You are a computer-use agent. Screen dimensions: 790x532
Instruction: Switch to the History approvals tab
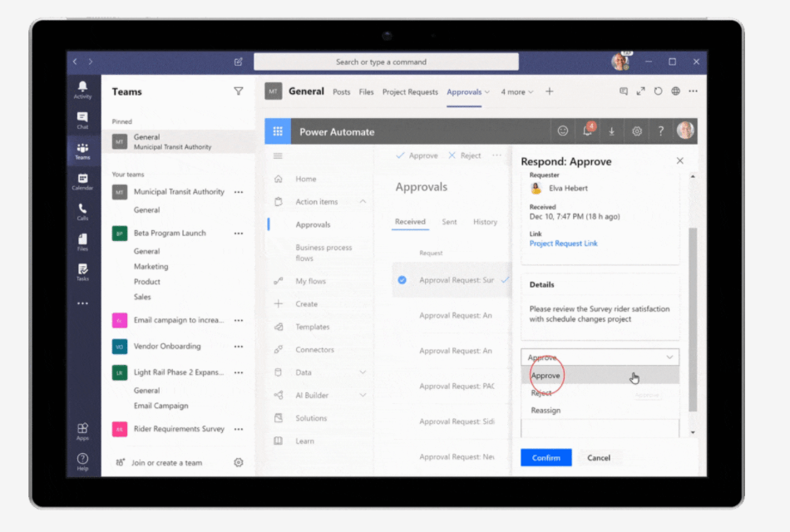point(485,222)
